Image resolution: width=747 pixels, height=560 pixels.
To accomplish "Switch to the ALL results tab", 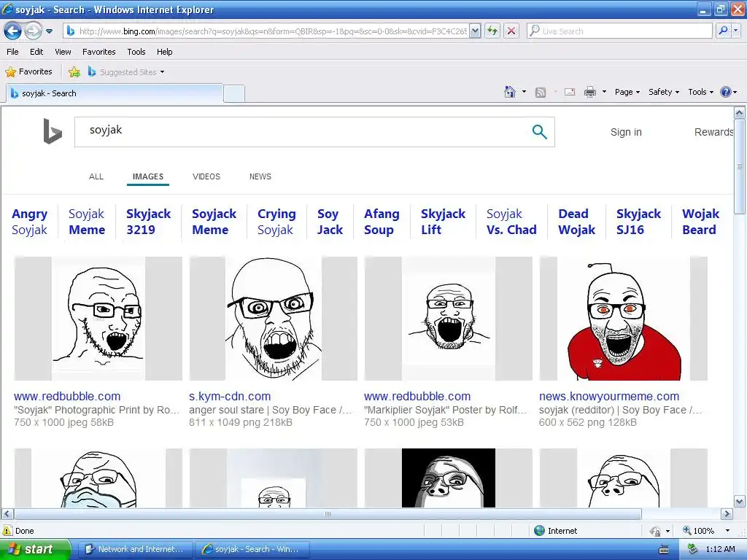I will (96, 176).
